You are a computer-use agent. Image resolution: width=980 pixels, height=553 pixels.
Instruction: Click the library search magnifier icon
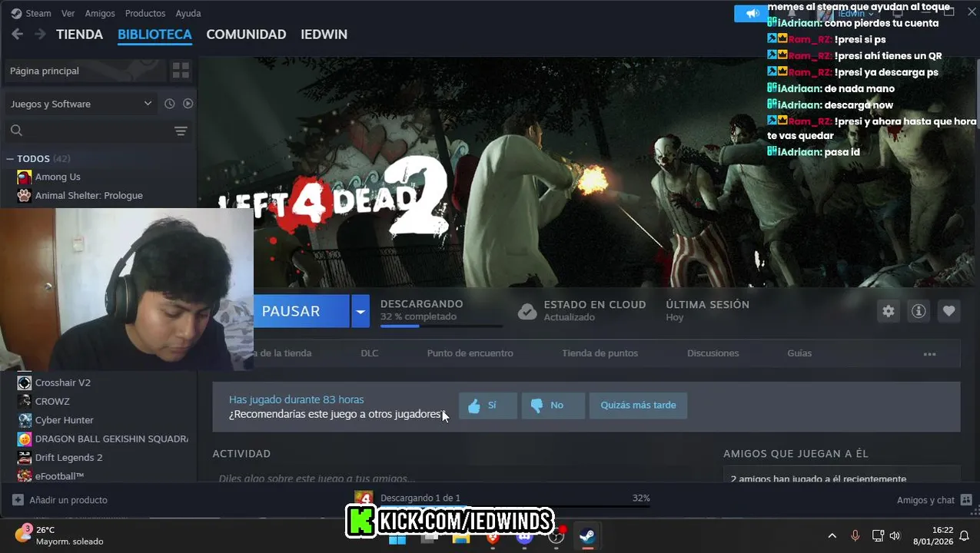coord(17,131)
